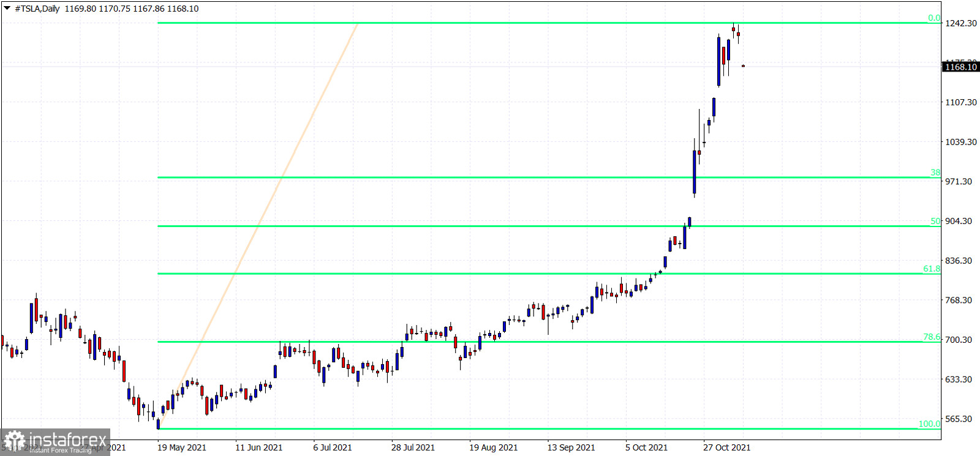Viewport: 980px width, 456px height.
Task: Click the 6 Jul 2021 date label
Action: click(333, 447)
